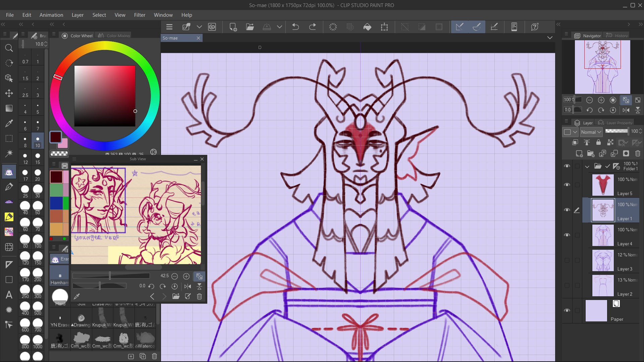Show Layer 3 via visibility box

[567, 260]
